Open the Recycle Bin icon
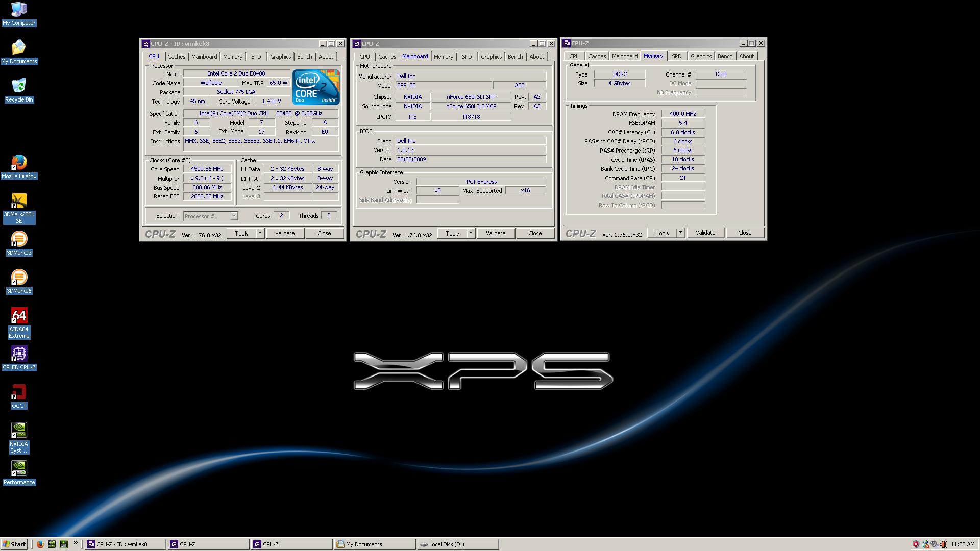The height and width of the screenshot is (551, 980). (x=19, y=90)
